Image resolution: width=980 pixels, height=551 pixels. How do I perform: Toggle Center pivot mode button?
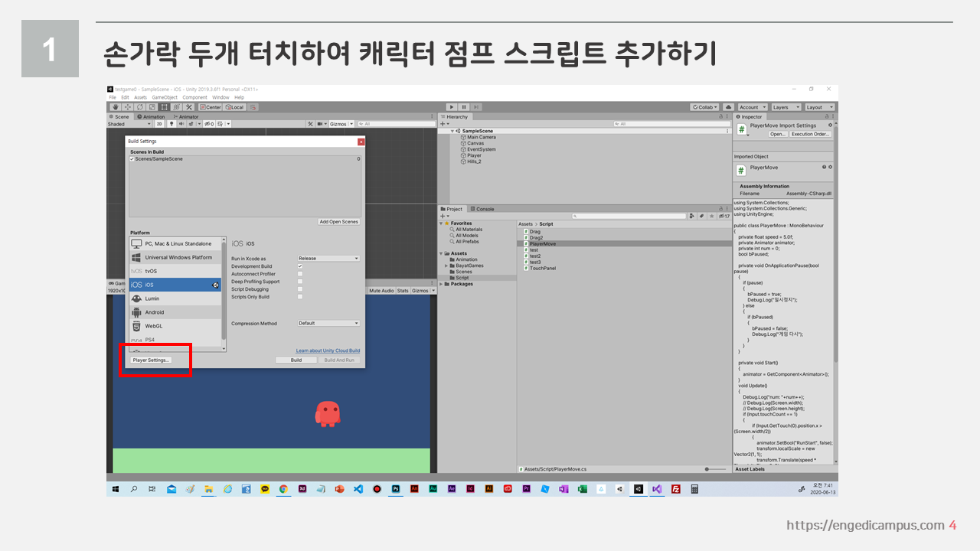[x=211, y=107]
